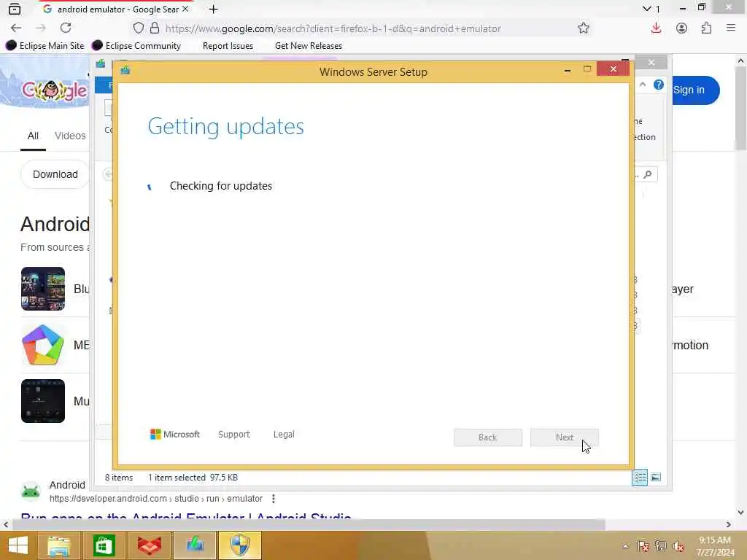Click the Download filter chip
The image size is (747, 560).
tap(55, 174)
